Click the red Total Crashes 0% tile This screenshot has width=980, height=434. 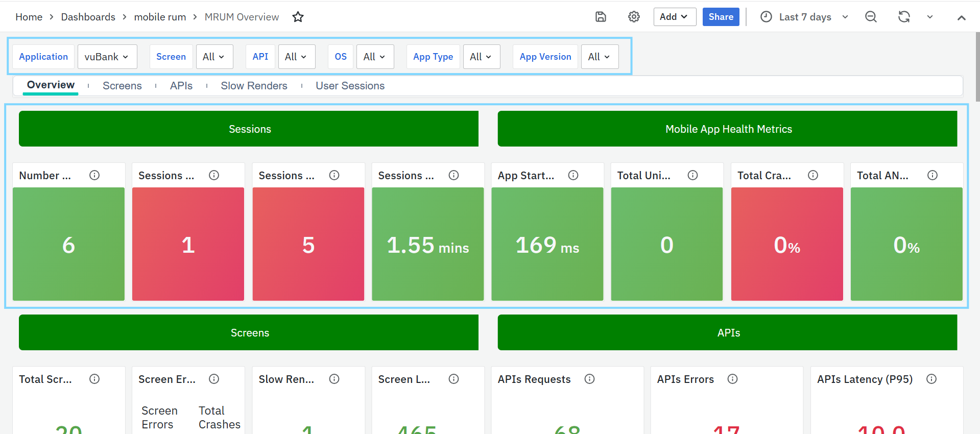[786, 244]
